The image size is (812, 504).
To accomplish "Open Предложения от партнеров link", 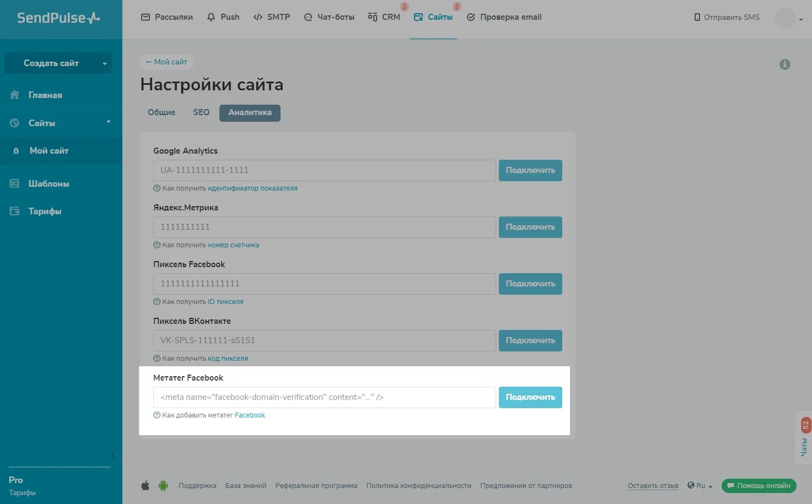I will point(526,486).
